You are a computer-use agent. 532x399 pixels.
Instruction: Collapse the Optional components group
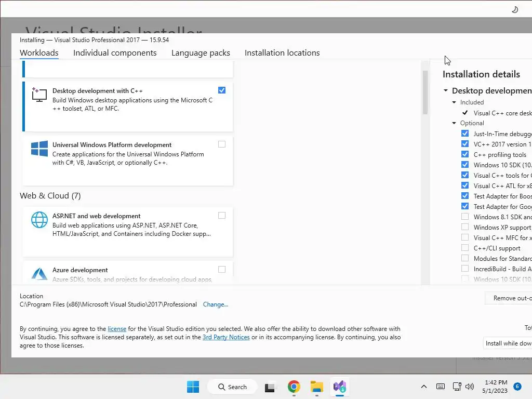click(x=454, y=123)
